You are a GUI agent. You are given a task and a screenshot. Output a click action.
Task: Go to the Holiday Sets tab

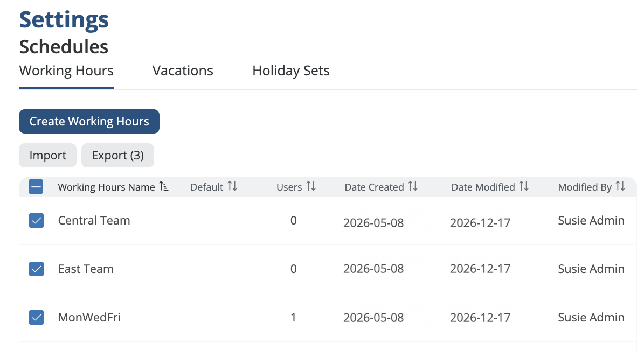pos(291,71)
